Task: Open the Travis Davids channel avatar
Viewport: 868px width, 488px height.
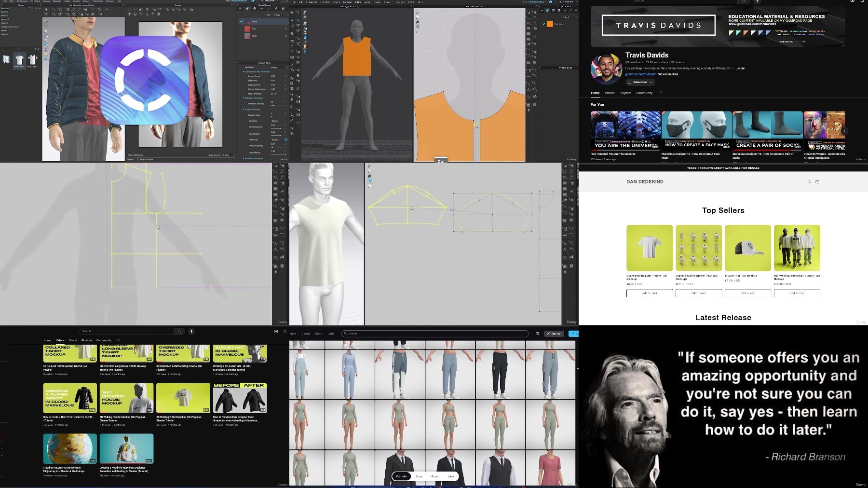Action: tap(606, 69)
